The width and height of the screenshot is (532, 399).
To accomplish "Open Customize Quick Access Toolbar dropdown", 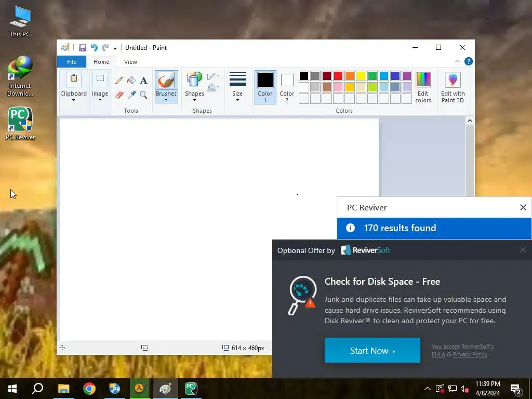I will coord(115,48).
